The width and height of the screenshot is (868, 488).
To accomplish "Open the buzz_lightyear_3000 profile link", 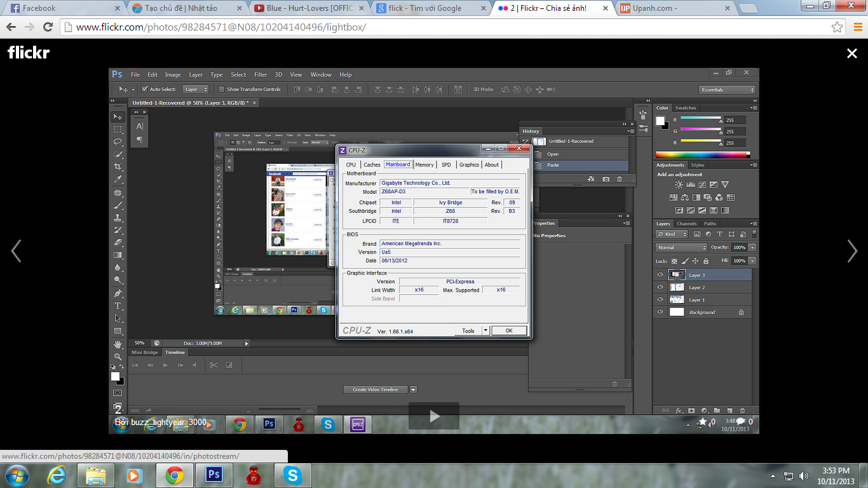I will point(168,422).
